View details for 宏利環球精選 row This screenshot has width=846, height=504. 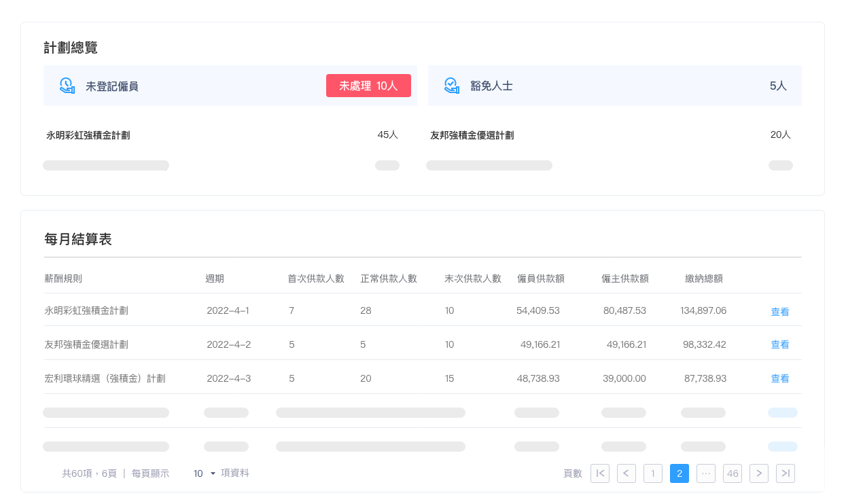point(780,378)
